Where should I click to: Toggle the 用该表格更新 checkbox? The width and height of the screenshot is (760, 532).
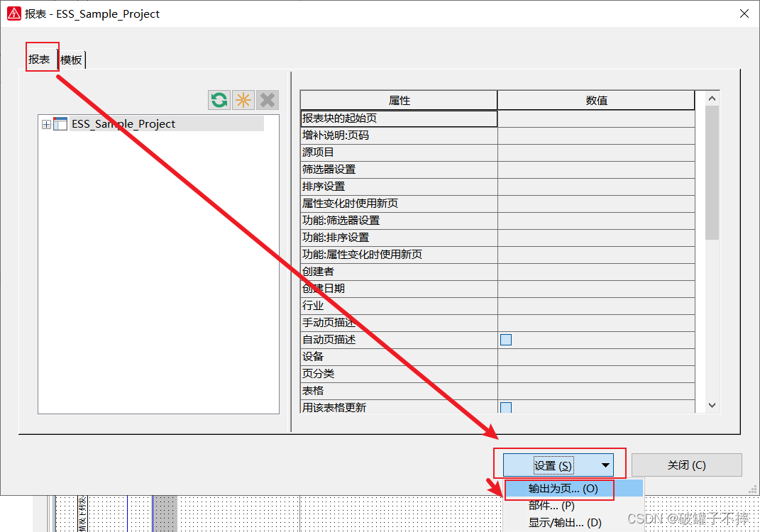(x=506, y=407)
